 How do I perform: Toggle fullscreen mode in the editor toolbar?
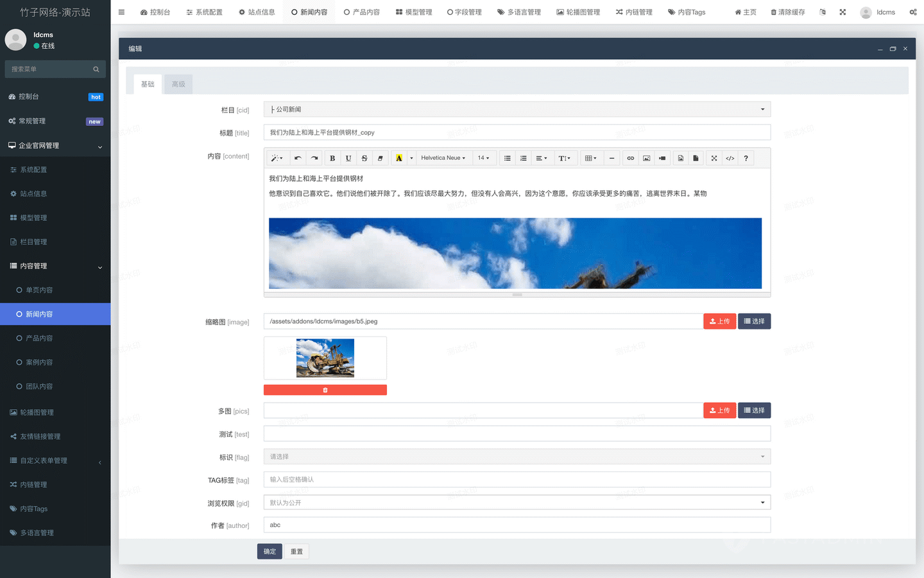714,158
